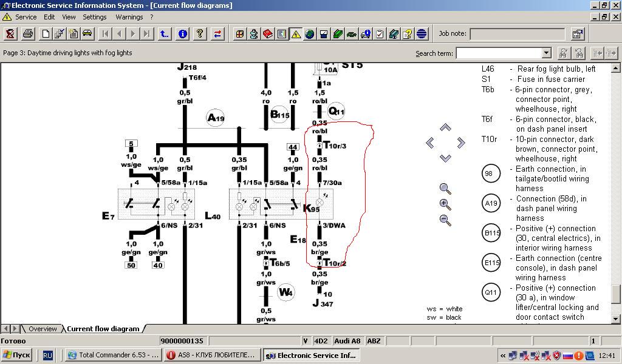Expand the Search term dropdown
622x364 pixels.
pyautogui.click(x=546, y=53)
